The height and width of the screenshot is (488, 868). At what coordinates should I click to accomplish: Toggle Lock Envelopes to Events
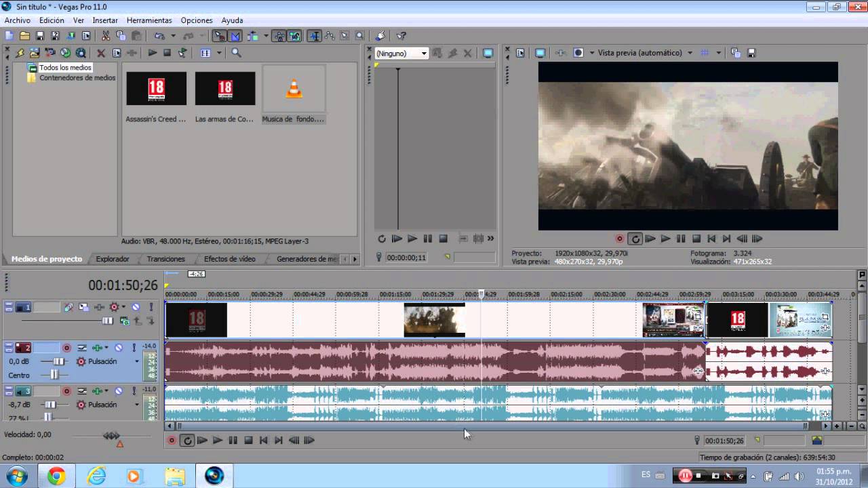click(x=279, y=36)
